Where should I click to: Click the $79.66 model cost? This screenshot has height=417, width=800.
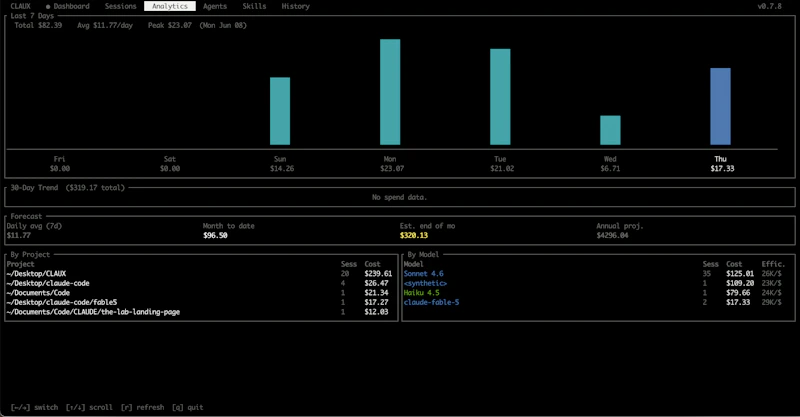(x=738, y=293)
